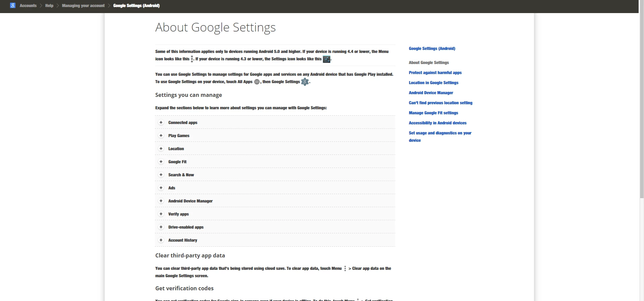Go to Help in the breadcrumb
Screen dimensions: 644x301
click(49, 6)
